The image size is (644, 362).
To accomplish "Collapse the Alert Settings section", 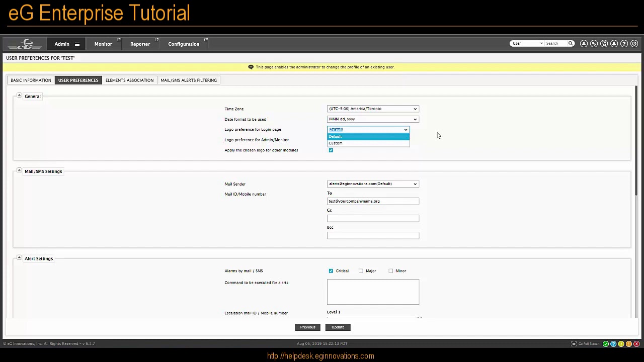I will 19,257.
